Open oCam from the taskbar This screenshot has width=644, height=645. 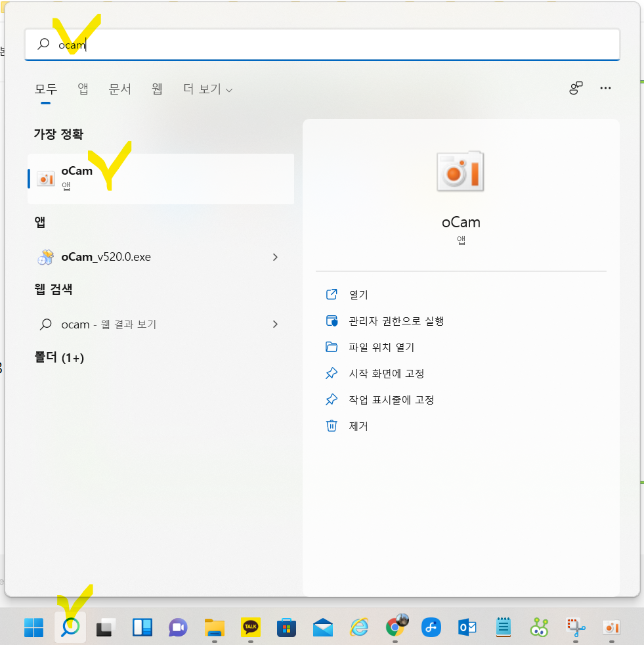[x=611, y=627]
